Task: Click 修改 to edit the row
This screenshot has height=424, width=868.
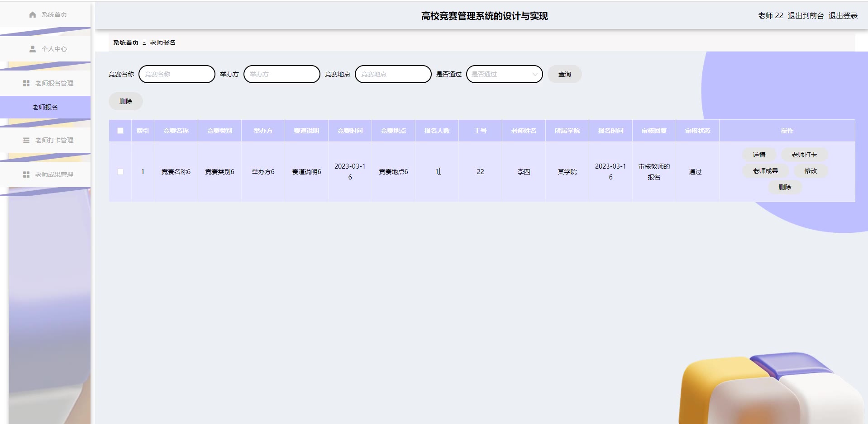Action: (811, 171)
